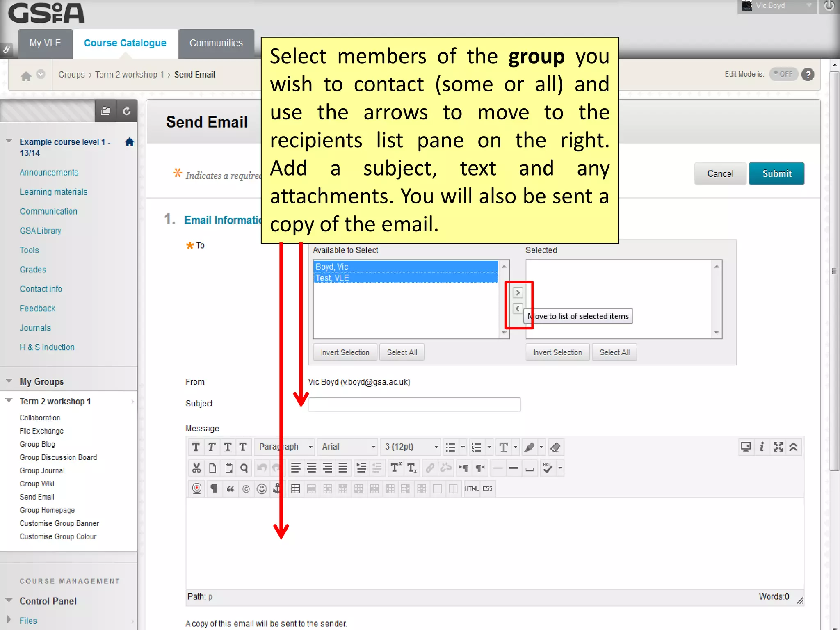Collapse the Term 2 workshop 1 group
Screen dimensions: 840x630
pyautogui.click(x=9, y=400)
